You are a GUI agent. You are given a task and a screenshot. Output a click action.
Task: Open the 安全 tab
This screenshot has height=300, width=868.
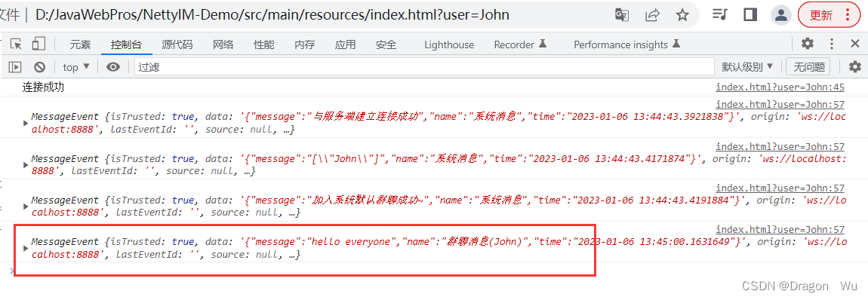pos(386,44)
